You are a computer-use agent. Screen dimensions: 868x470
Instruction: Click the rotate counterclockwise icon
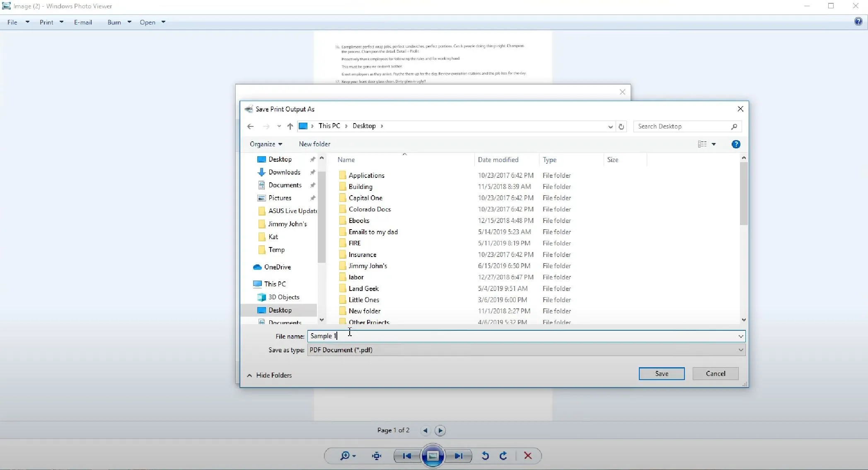coord(485,455)
